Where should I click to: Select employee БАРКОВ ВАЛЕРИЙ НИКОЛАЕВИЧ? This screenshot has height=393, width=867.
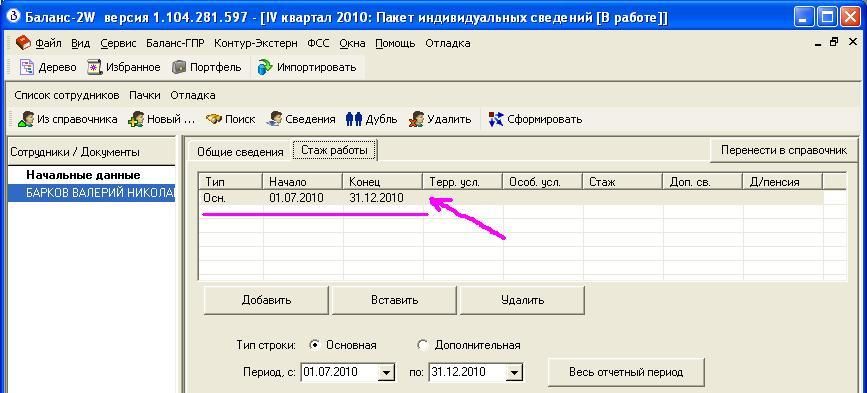point(92,193)
